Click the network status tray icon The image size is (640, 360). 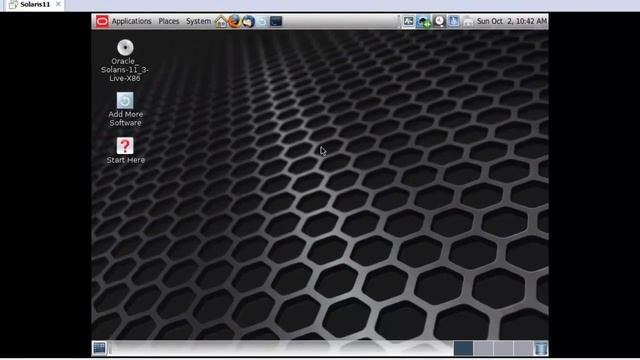(424, 21)
